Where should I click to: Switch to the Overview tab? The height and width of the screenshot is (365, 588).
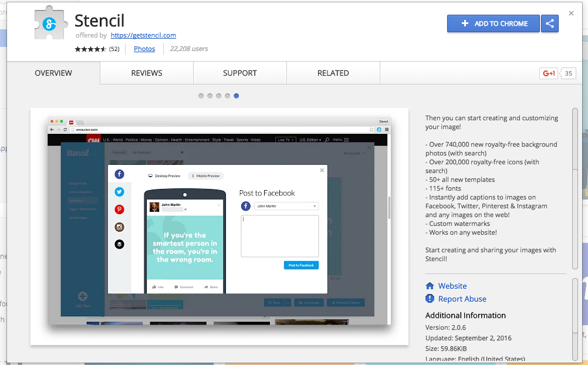pyautogui.click(x=53, y=73)
